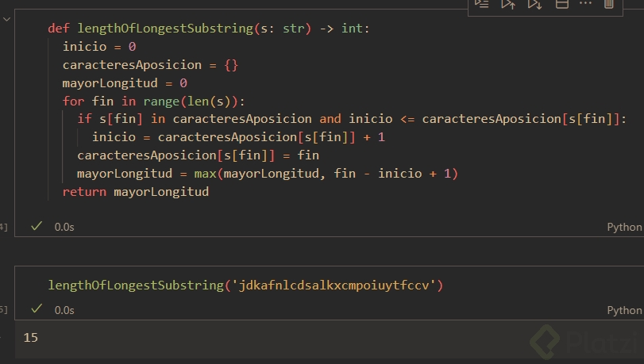644x364 pixels.
Task: Click the 'if s[fin] in caracteresAposicion' condition line
Action: pos(352,120)
